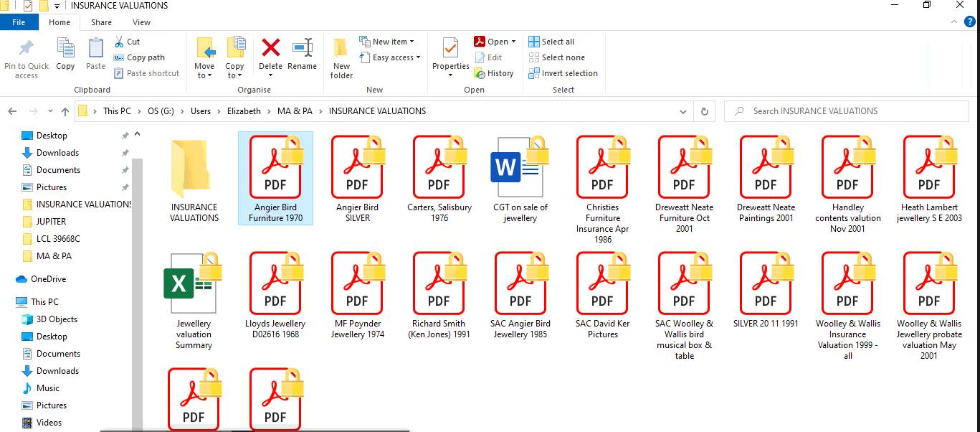980x432 pixels.
Task: Select LCL 39668C folder in sidebar
Action: (58, 239)
